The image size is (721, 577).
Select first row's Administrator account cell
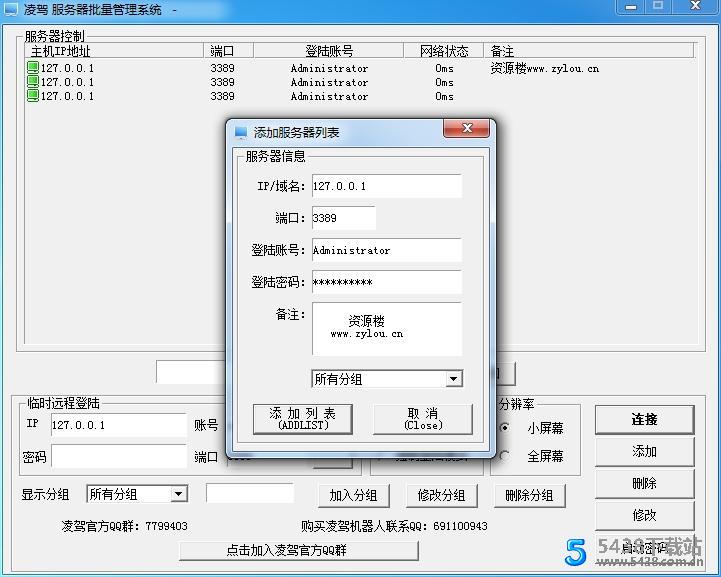(329, 69)
